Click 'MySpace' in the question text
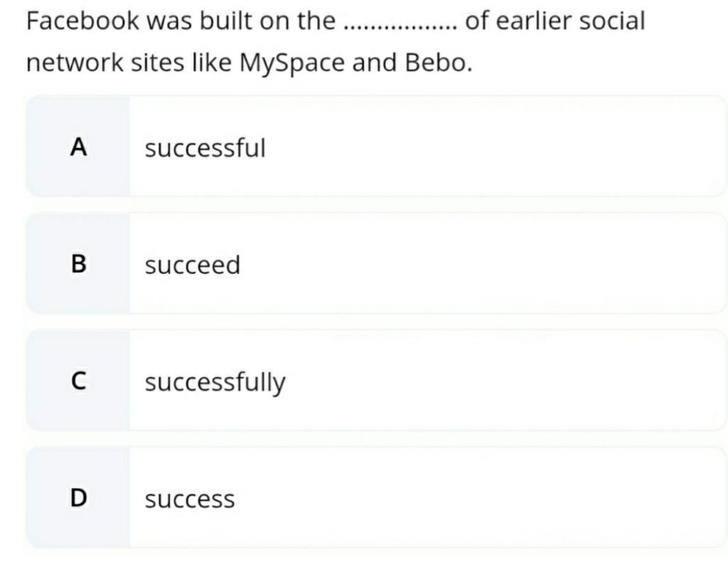This screenshot has width=728, height=577. point(292,63)
